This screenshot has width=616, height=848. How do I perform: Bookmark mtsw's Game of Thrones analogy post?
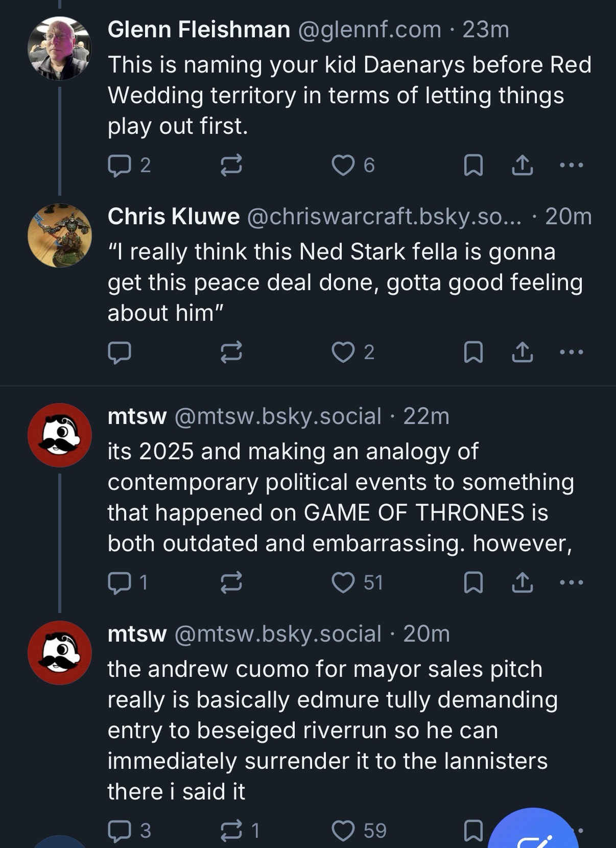[473, 582]
